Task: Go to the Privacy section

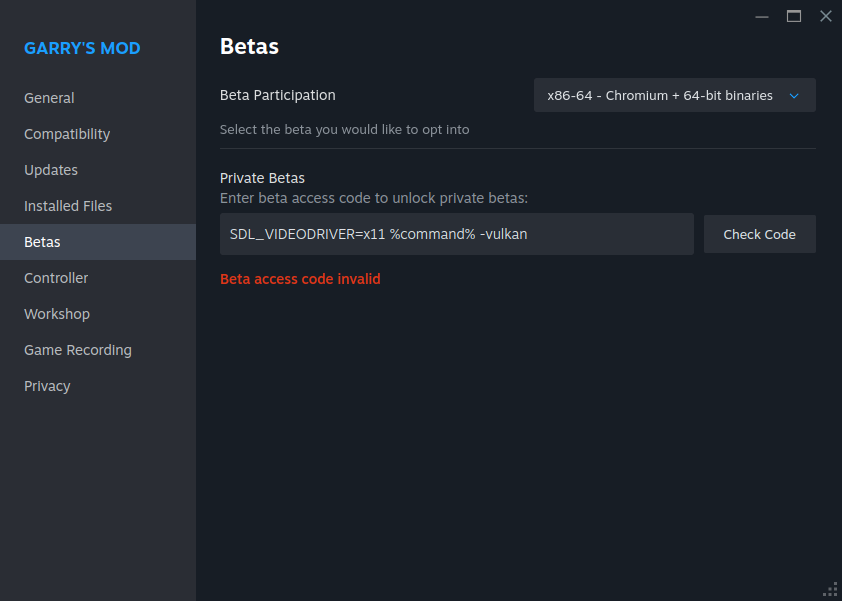Action: pos(98,386)
